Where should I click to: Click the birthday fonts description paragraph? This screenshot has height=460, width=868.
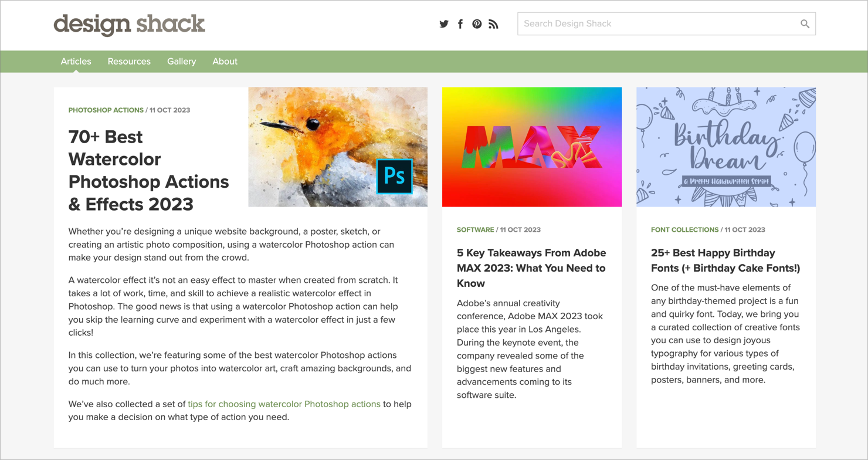(725, 333)
